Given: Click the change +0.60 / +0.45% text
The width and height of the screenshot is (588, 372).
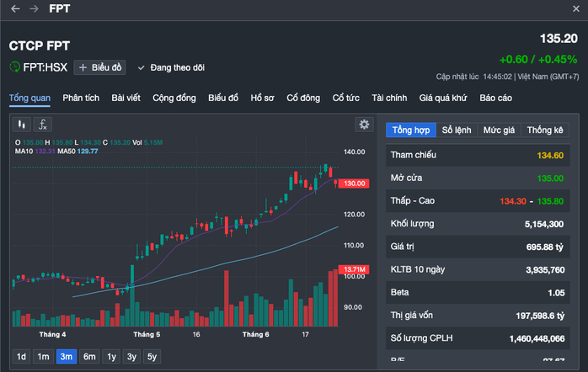Looking at the screenshot, I should [538, 60].
